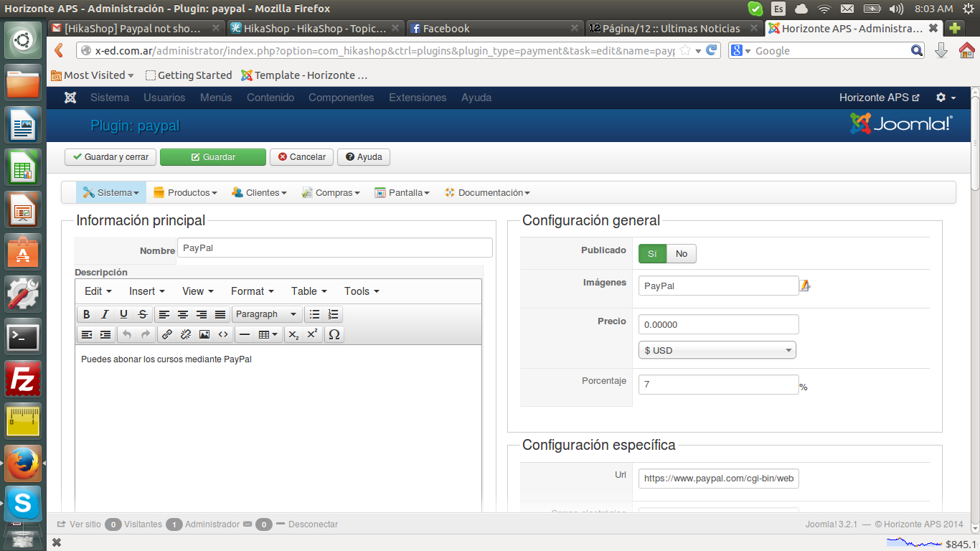Switch to the Facebook browser tab

(x=494, y=29)
